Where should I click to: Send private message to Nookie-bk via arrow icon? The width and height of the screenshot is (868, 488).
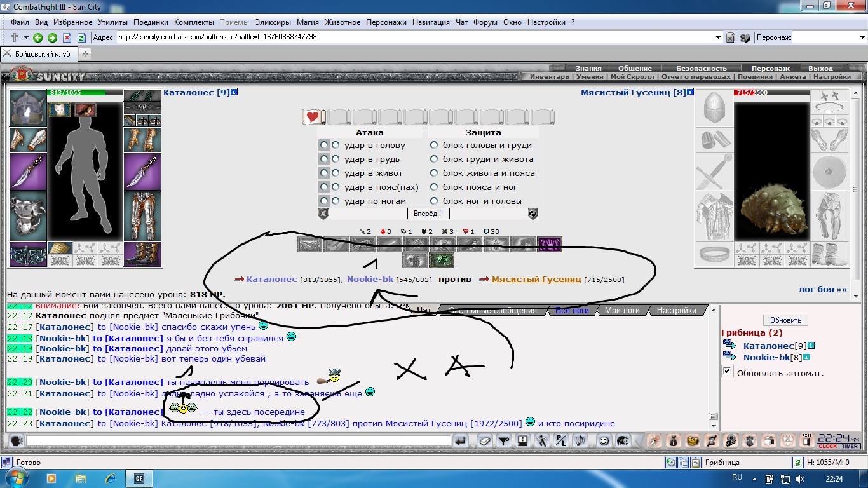point(729,358)
